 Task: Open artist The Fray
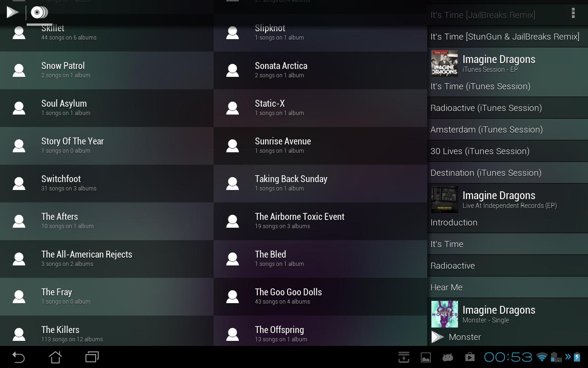[107, 296]
